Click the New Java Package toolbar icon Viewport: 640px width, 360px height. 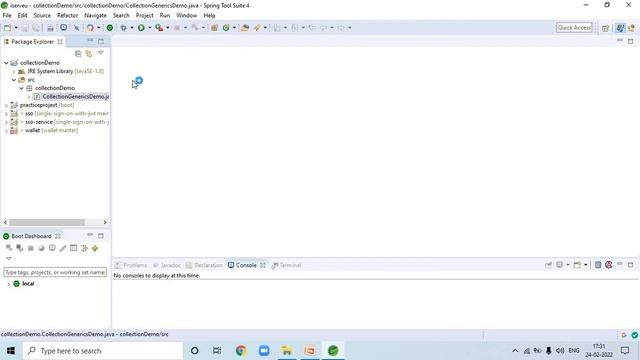[x=214, y=28]
